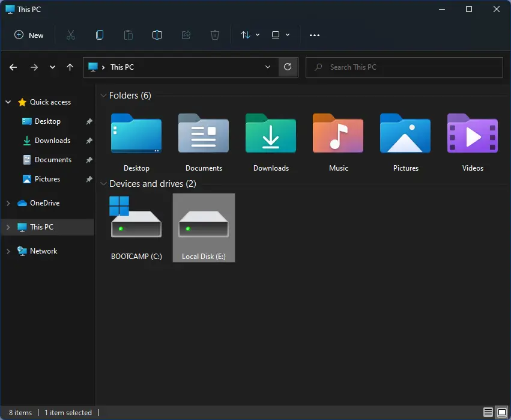Click the pin icon next to Downloads
This screenshot has height=420, width=511.
click(x=89, y=141)
